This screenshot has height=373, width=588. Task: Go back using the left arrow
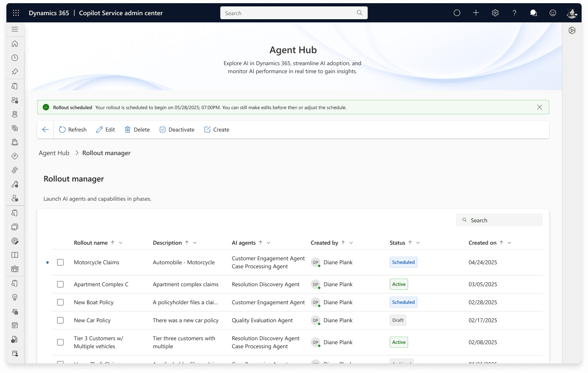[46, 130]
